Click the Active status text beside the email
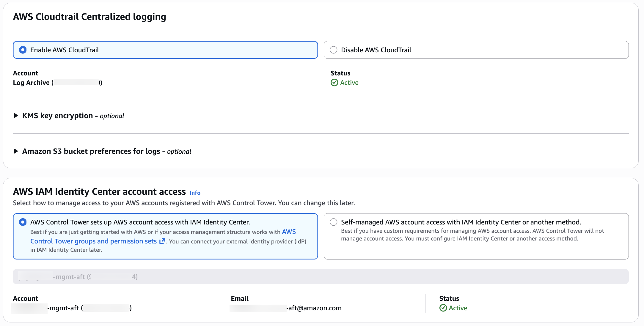Screen dimensions: 644x326 click(458, 308)
